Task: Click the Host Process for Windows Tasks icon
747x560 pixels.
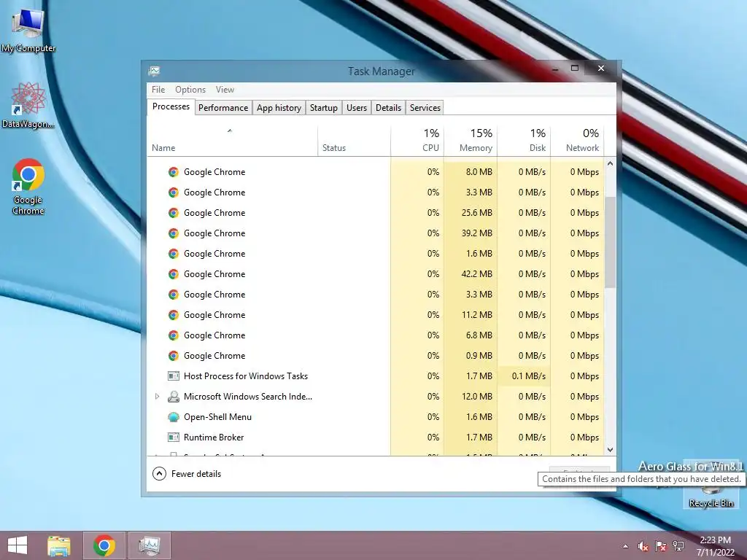Action: coord(174,376)
